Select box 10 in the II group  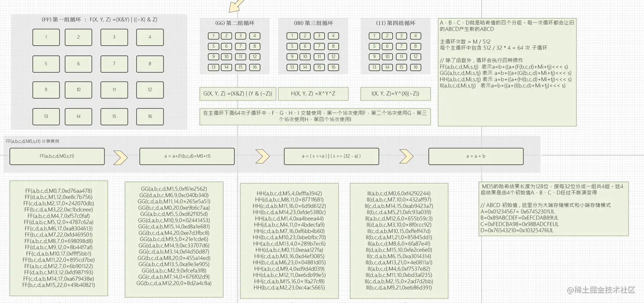click(388, 57)
